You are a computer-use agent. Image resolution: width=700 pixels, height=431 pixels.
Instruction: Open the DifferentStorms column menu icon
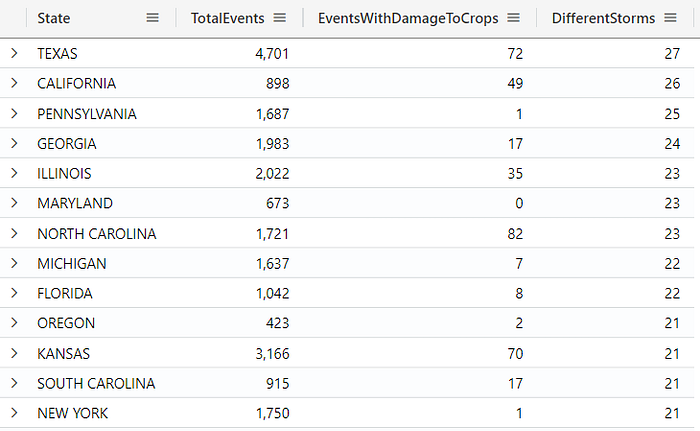coord(671,18)
